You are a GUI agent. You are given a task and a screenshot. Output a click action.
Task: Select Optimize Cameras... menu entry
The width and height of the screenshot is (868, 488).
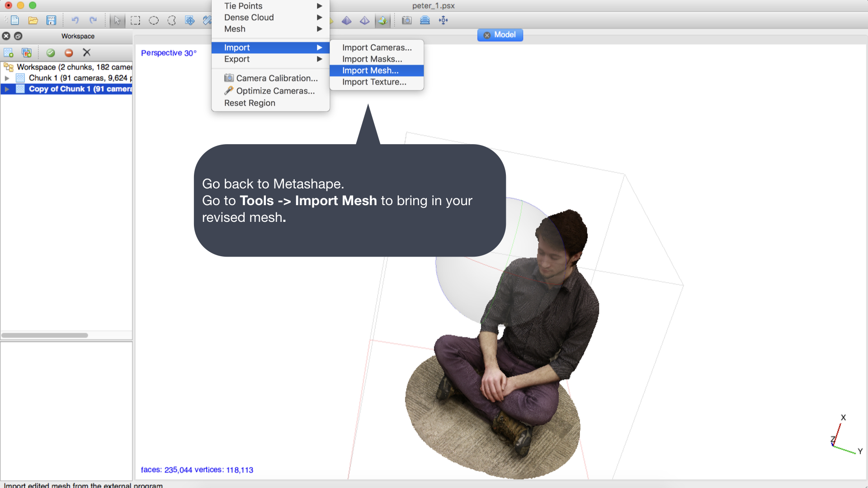tap(275, 91)
